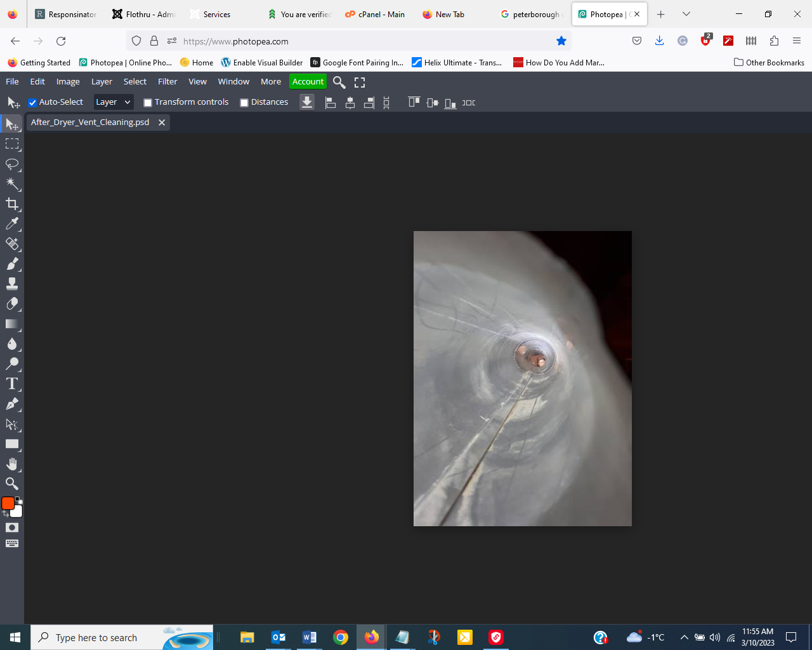The image size is (812, 650).
Task: Click the green Account button
Action: [x=308, y=81]
